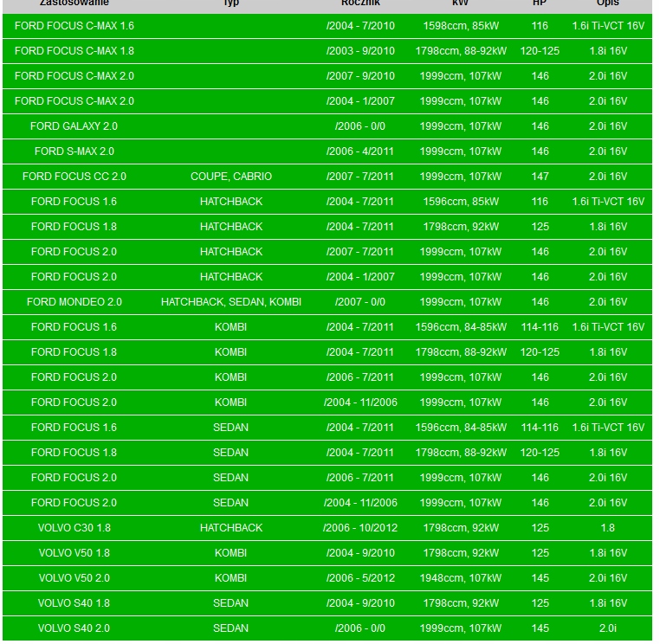
Task: Click the year range "/2006 - 5/2012"
Action: coord(360,578)
